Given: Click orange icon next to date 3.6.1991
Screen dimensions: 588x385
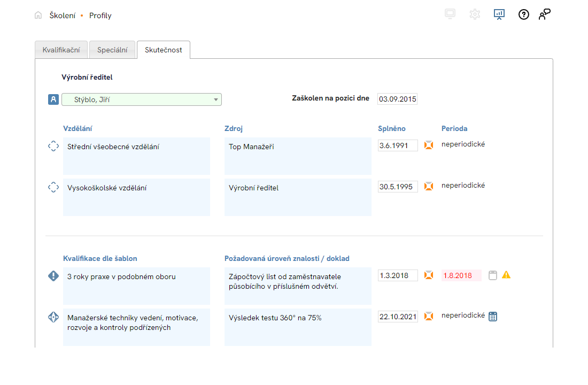Looking at the screenshot, I should 428,145.
